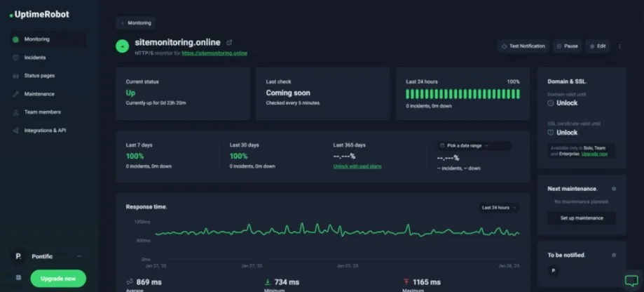Click the To be notified settings gear icon

tap(614, 255)
